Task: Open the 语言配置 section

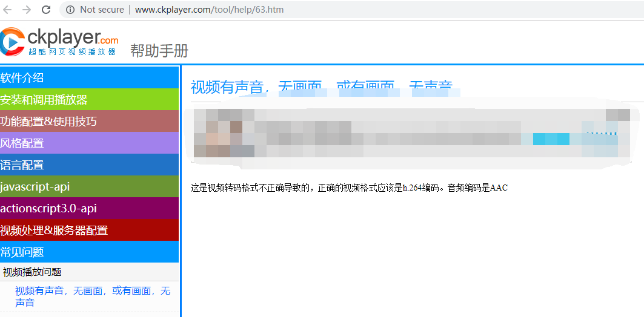Action: coord(90,165)
